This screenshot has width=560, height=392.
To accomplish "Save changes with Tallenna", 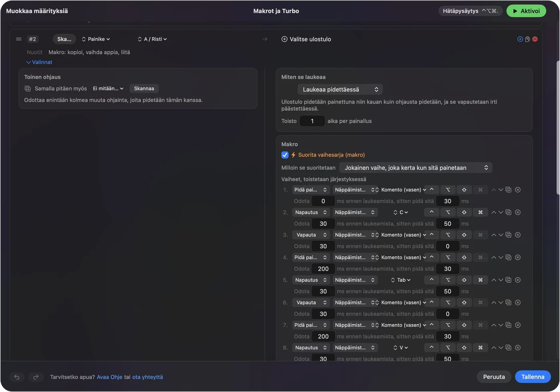I will coord(533,377).
